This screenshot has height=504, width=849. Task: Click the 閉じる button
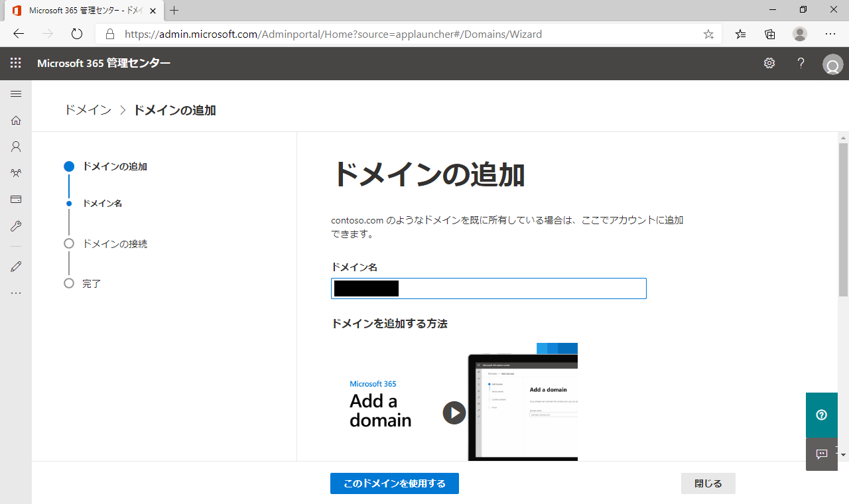708,483
